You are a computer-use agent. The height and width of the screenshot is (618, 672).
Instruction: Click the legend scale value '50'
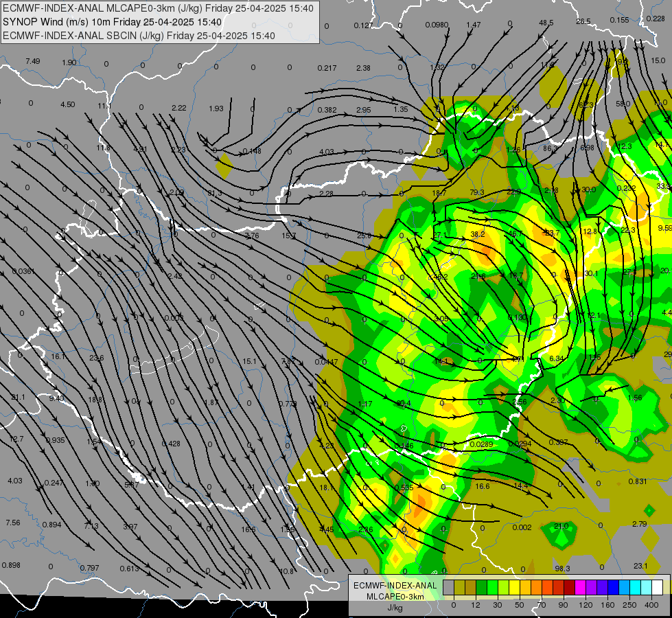(x=520, y=605)
